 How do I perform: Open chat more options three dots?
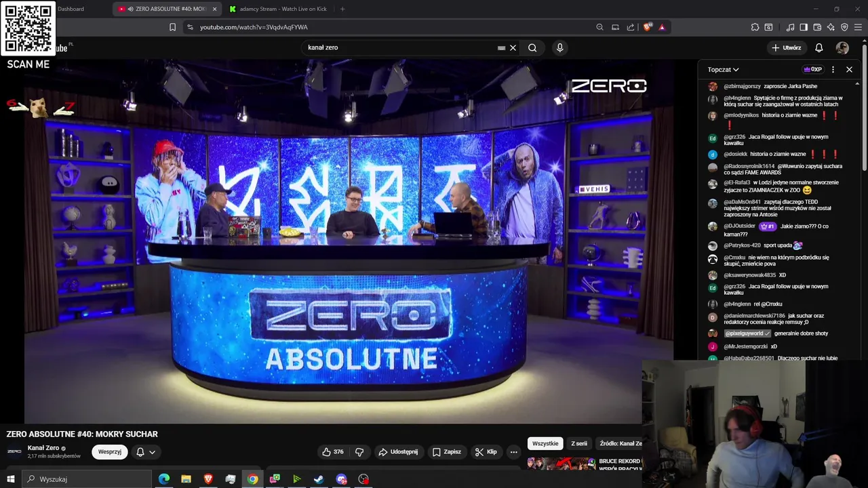[x=833, y=69]
